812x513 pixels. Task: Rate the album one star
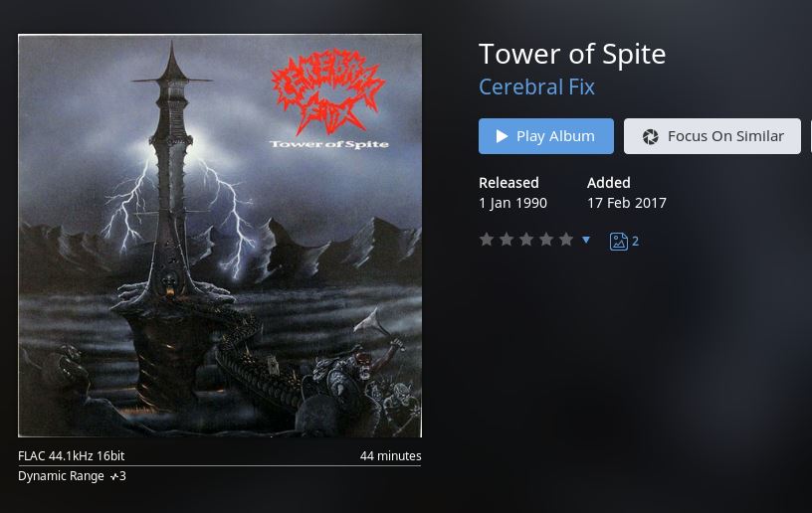click(487, 240)
